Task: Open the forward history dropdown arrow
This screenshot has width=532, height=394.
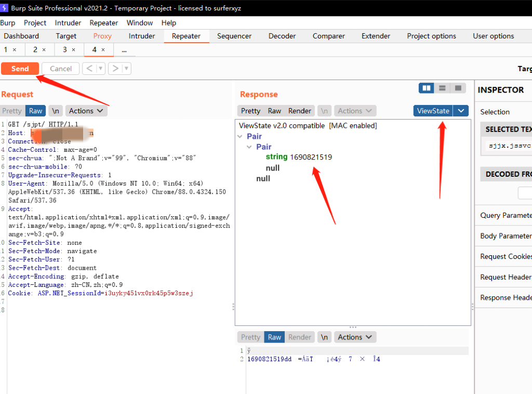Action: pyautogui.click(x=127, y=69)
